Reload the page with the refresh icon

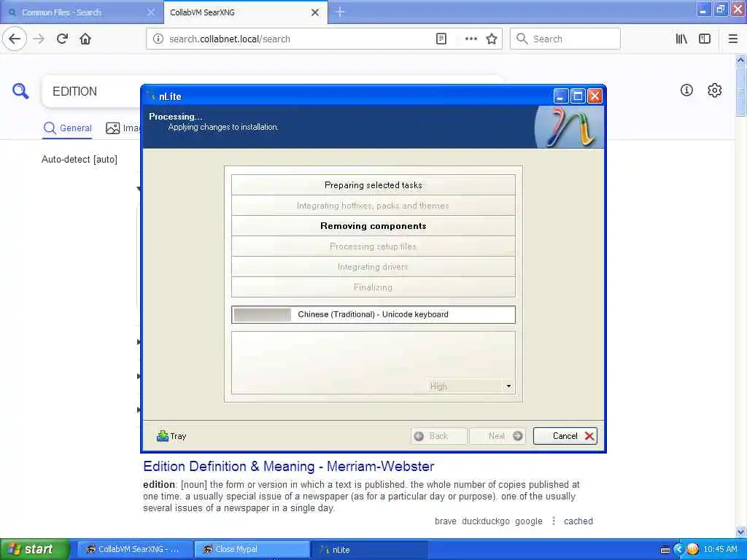point(62,39)
